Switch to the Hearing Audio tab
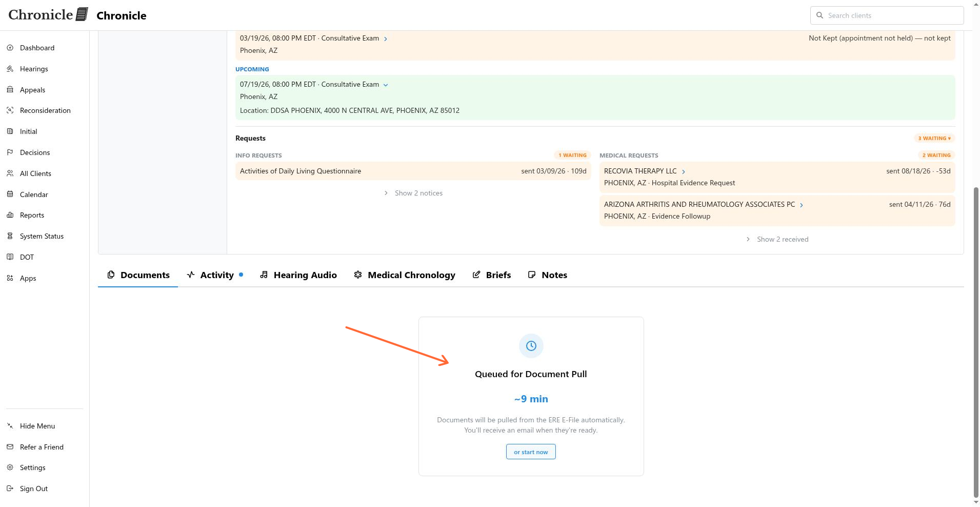This screenshot has height=507, width=980. (298, 275)
